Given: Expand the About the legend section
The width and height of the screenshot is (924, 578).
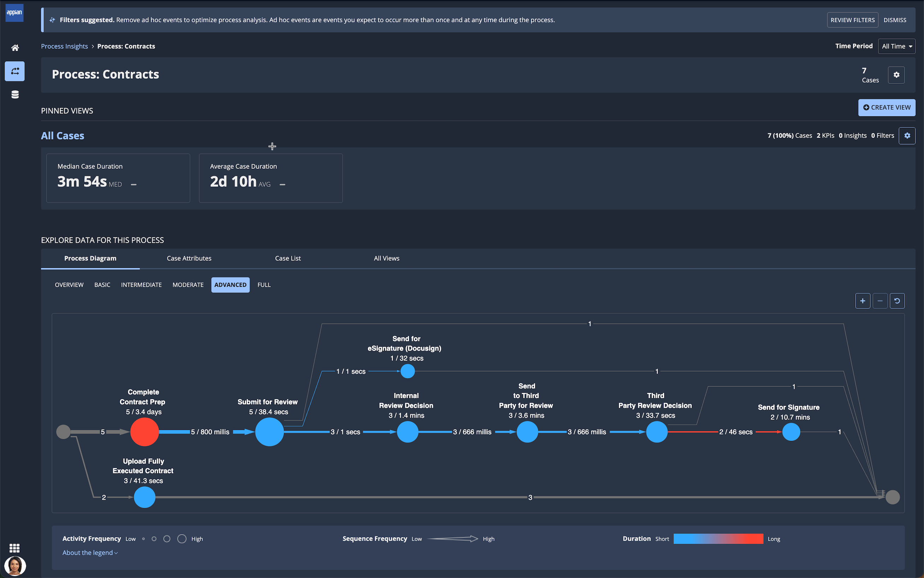Looking at the screenshot, I should 90,553.
